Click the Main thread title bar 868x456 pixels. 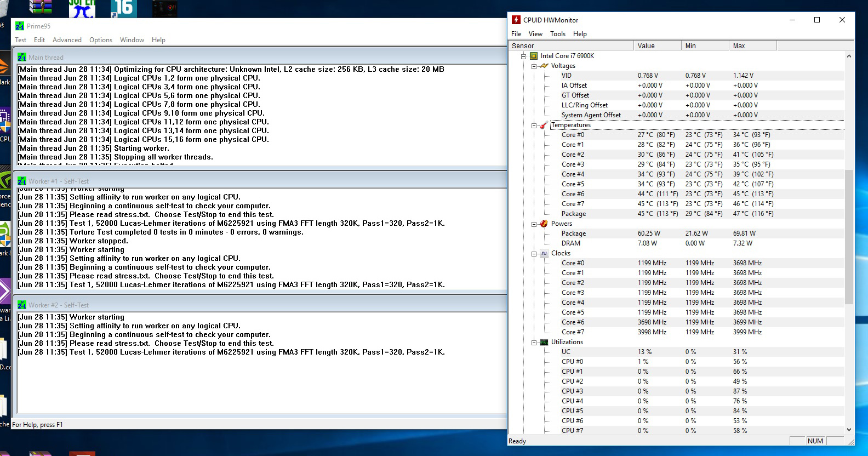pyautogui.click(x=261, y=57)
